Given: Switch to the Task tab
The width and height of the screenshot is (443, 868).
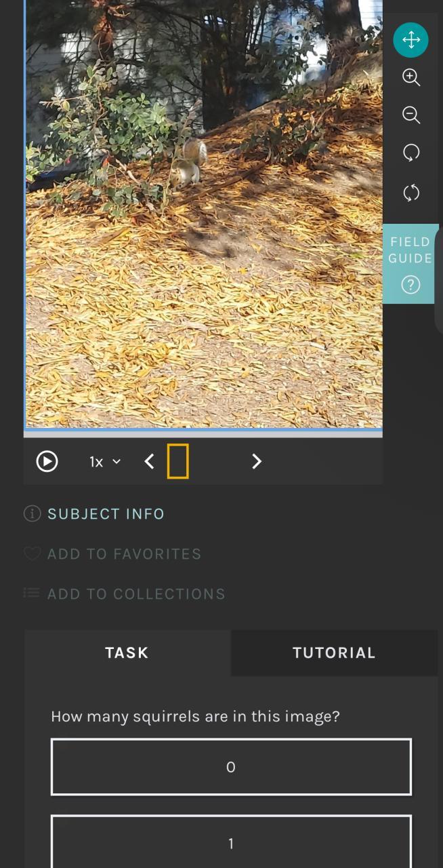Looking at the screenshot, I should pyautogui.click(x=127, y=653).
